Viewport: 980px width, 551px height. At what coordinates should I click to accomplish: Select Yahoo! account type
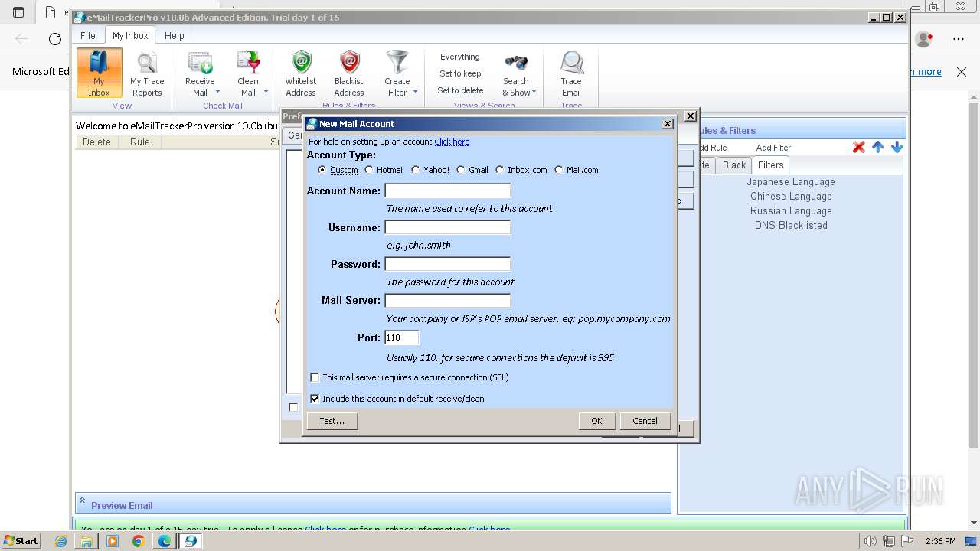(416, 170)
